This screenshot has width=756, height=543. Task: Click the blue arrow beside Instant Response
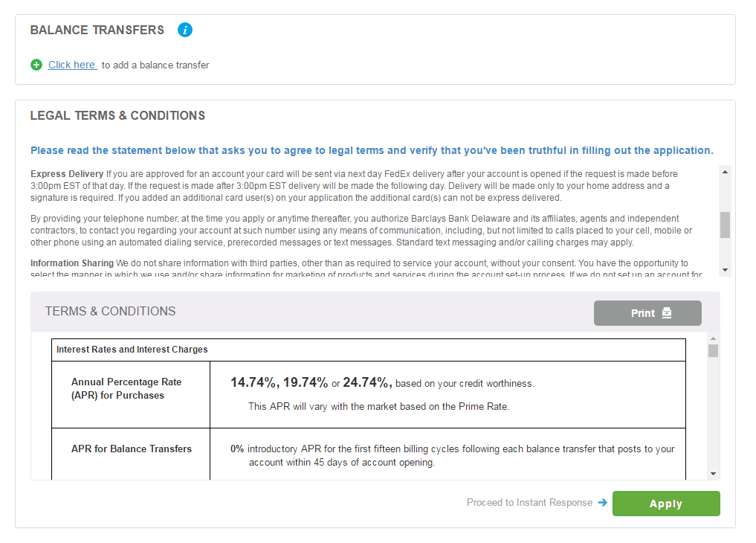pos(602,503)
